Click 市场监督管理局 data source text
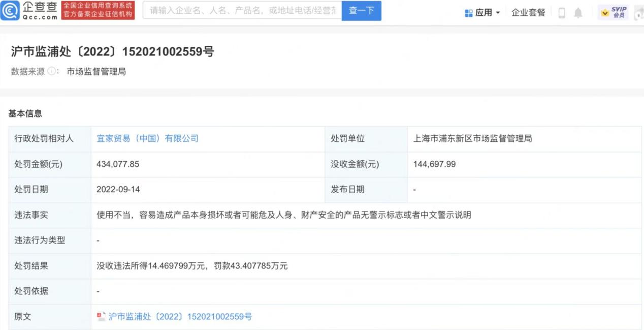 tap(96, 72)
